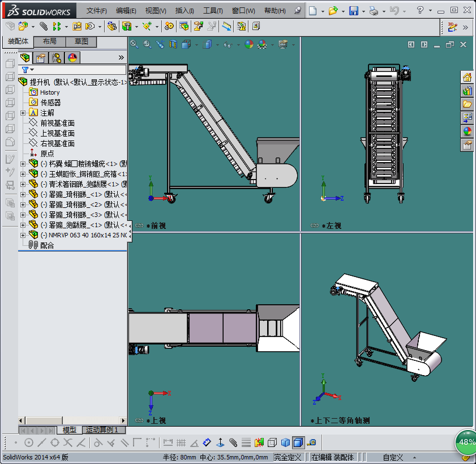Viewport: 476px width, 464px height.
Task: Open the FeatureManager design tree tab
Action: tap(25, 57)
